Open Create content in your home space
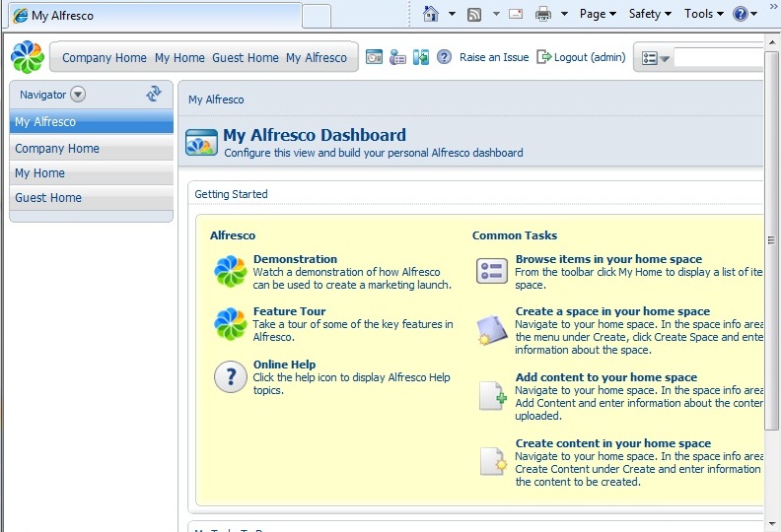The width and height of the screenshot is (781, 532). [613, 443]
